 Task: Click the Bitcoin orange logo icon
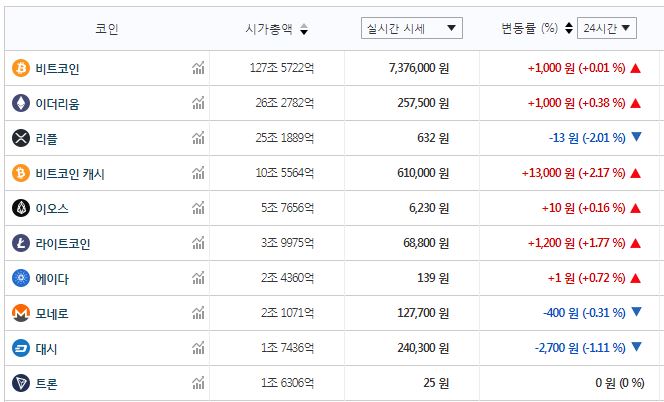(20, 68)
